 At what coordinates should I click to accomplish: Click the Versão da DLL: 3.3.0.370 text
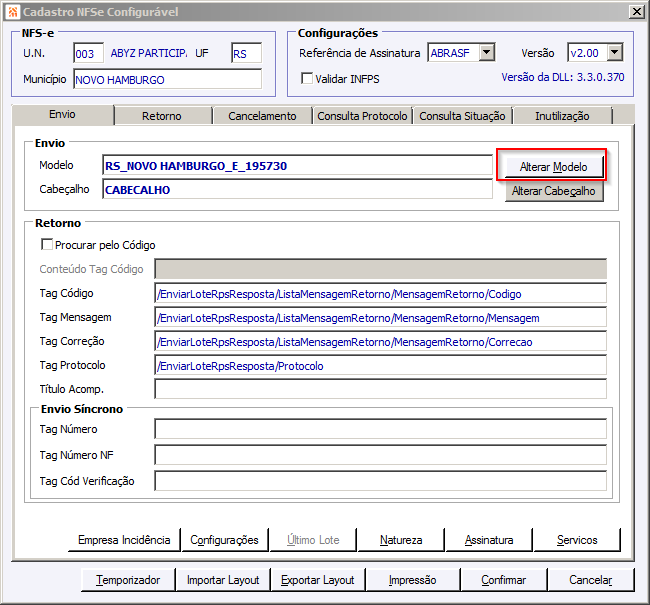(563, 77)
